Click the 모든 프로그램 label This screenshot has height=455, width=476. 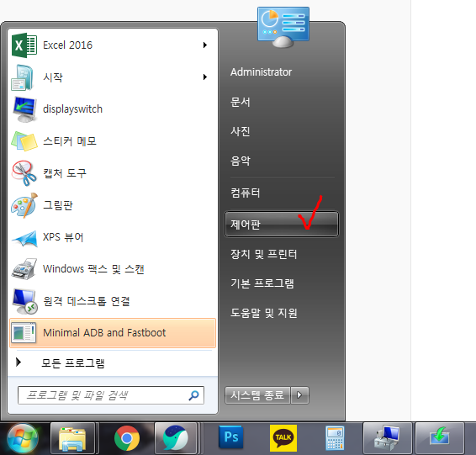73,362
